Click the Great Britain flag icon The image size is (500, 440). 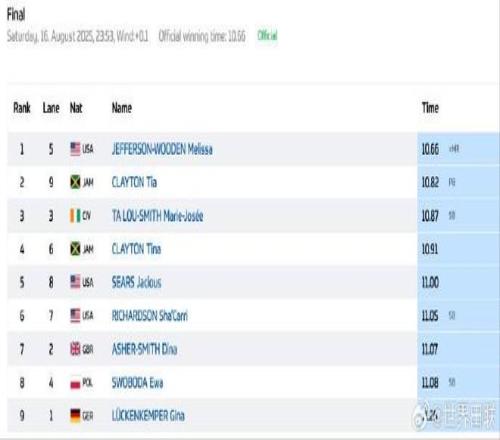[75, 349]
